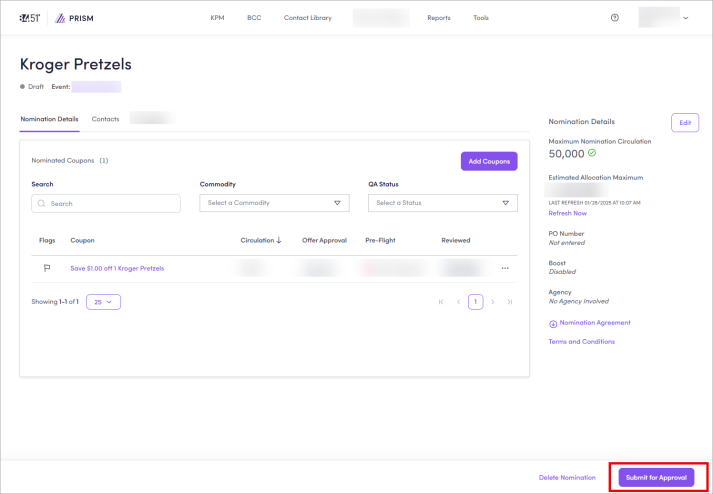Click the flag icon for Kroger Pretzels coupon
Screen dimensions: 713x494
(x=46, y=268)
